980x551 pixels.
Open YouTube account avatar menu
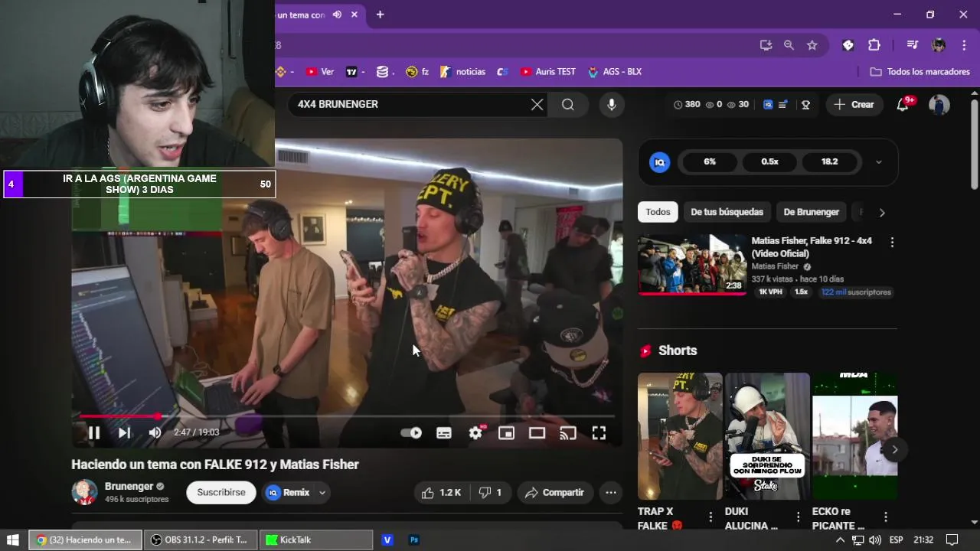pyautogui.click(x=939, y=105)
